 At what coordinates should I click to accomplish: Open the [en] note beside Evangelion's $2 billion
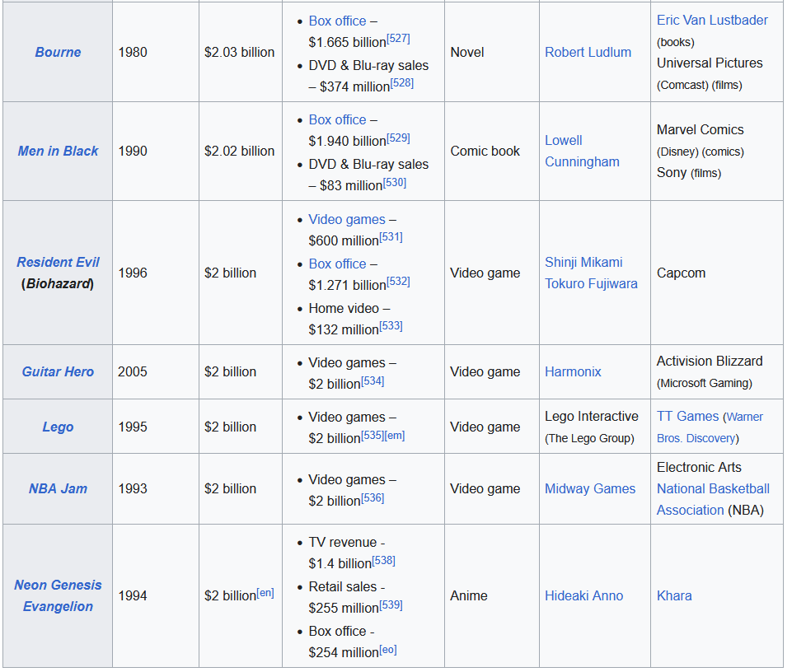(265, 593)
